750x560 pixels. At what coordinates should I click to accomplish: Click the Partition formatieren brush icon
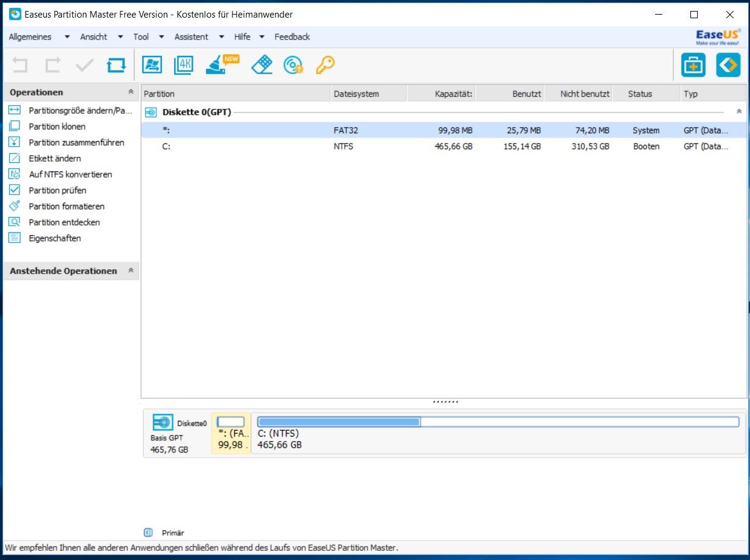point(15,206)
